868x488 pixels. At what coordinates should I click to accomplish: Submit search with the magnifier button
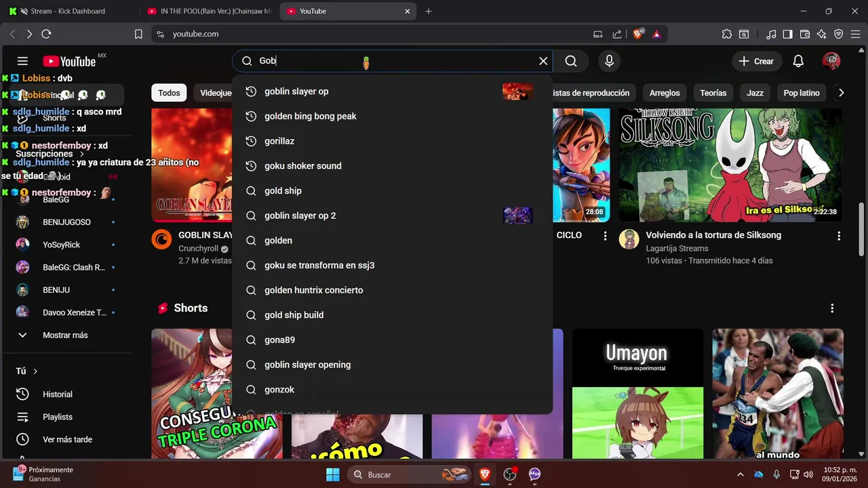tap(571, 61)
